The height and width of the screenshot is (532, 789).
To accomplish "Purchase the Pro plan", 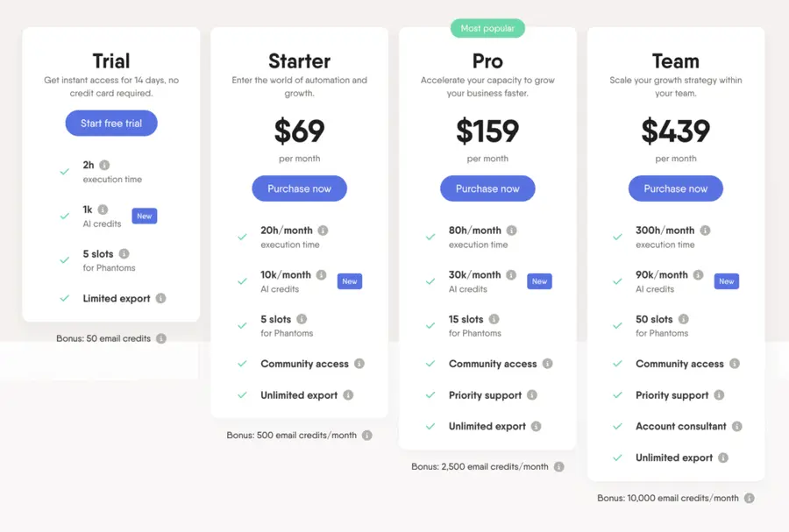I will click(487, 188).
